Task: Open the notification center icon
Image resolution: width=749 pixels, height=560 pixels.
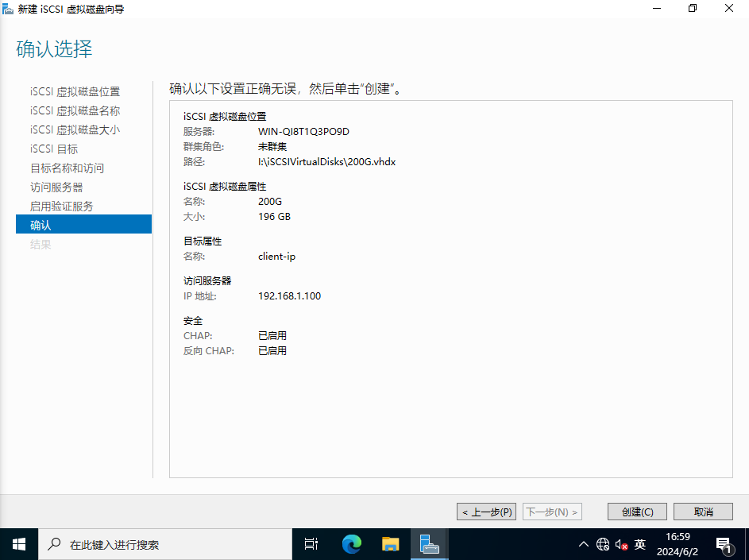Action: [x=724, y=545]
